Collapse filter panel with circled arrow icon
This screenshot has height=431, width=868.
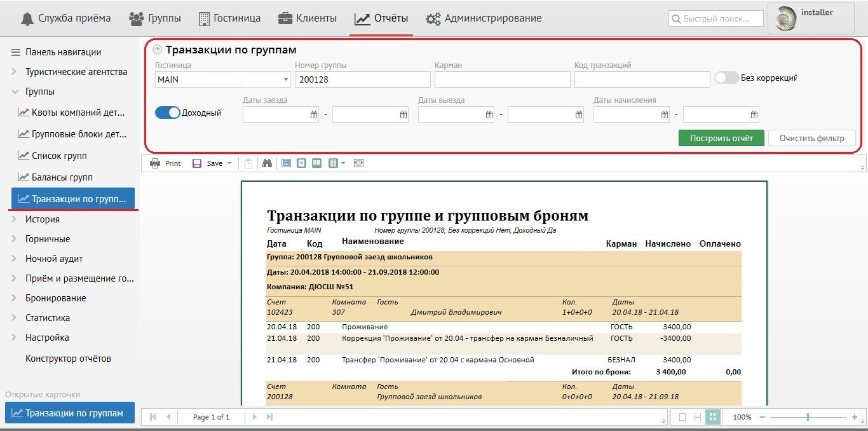tap(158, 50)
